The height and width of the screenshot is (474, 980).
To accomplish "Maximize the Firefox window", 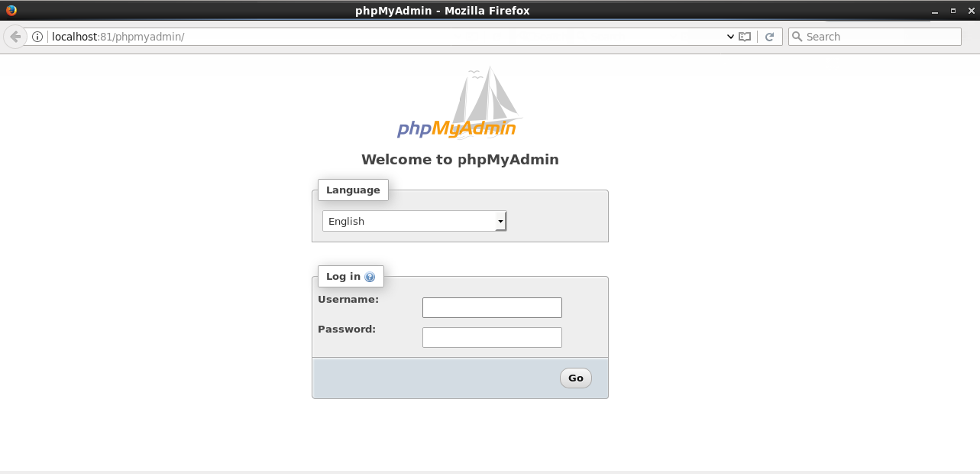I will coord(953,11).
